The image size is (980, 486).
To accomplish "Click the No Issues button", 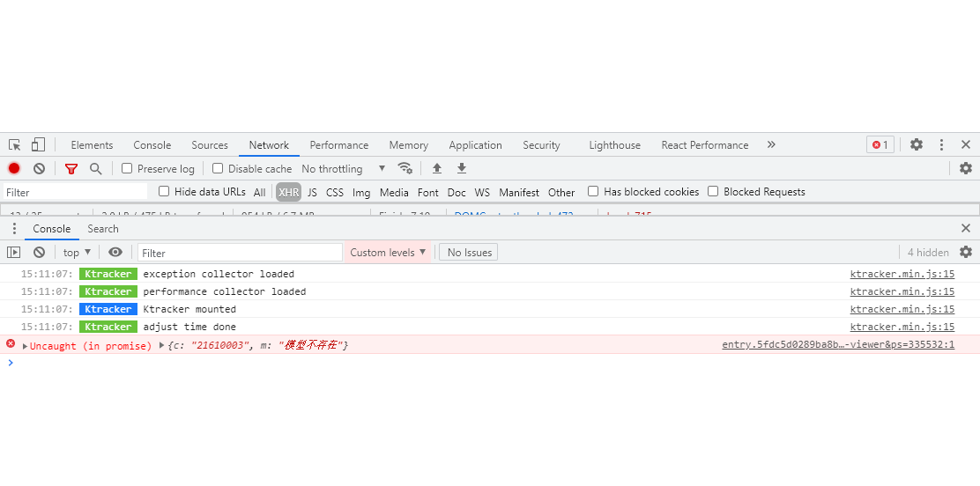I will coord(469,253).
